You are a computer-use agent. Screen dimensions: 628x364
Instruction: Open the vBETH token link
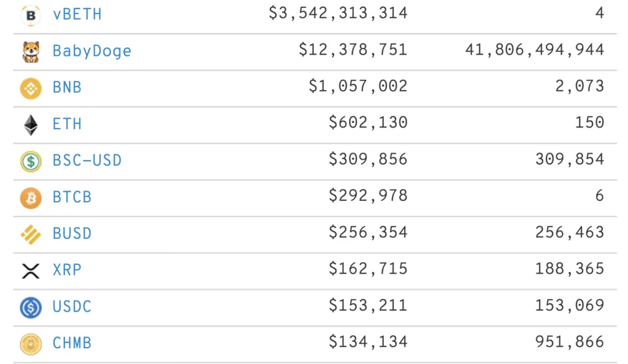coord(77,14)
